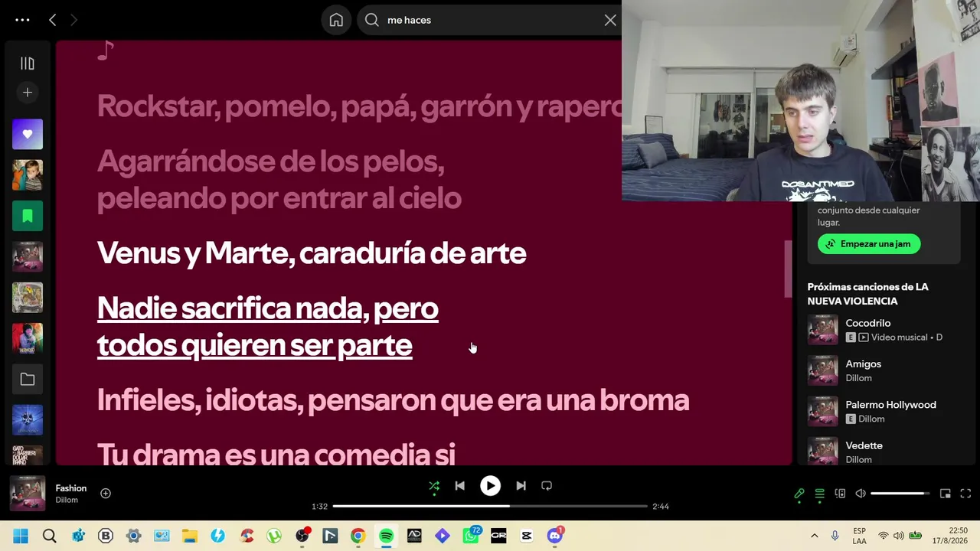Create a new playlist with the plus icon

(x=28, y=93)
